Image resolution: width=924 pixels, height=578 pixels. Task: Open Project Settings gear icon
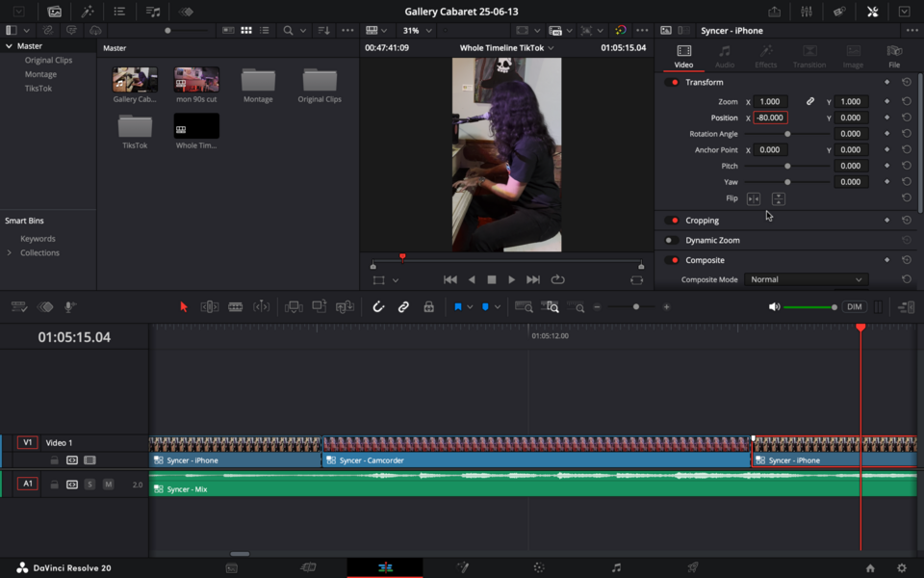[902, 568]
